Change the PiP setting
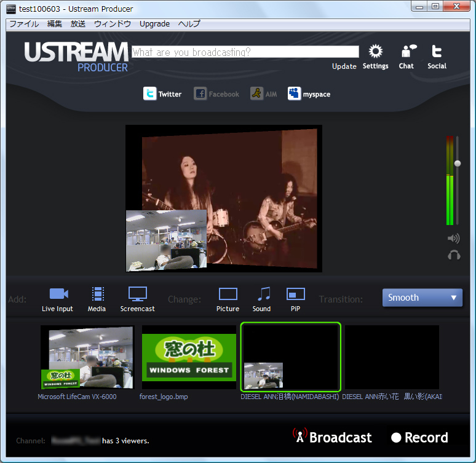 click(295, 299)
